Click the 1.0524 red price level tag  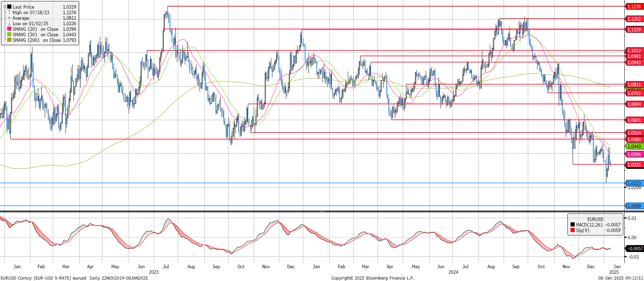click(x=634, y=133)
